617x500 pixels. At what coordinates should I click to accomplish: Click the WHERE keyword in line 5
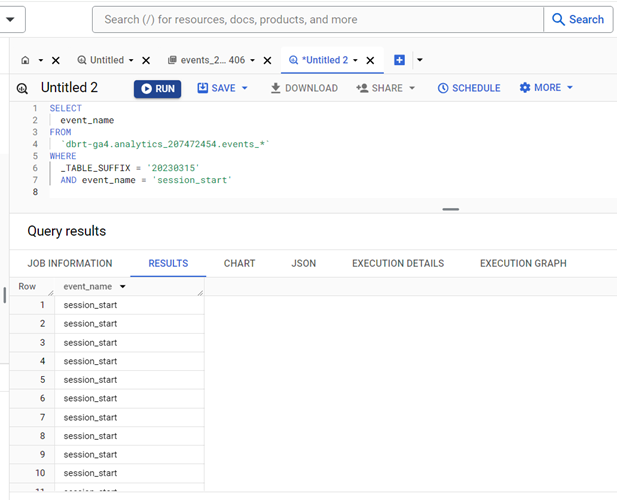[63, 156]
